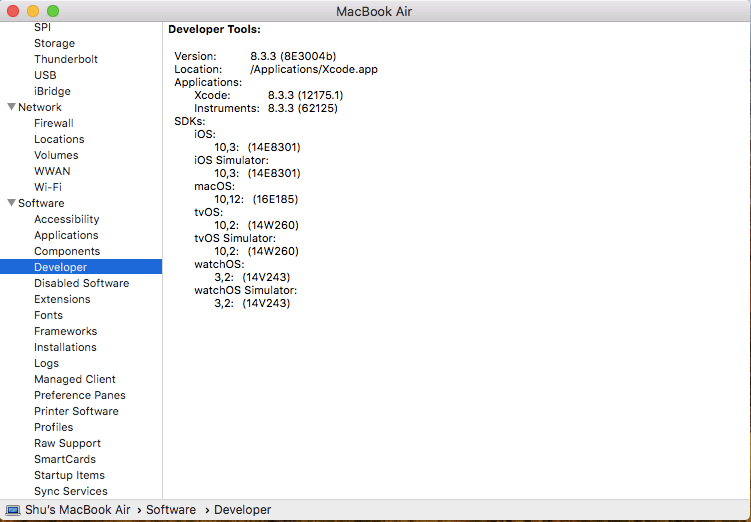Click the computer icon in path bar
This screenshot has height=522, width=751.
point(11,510)
